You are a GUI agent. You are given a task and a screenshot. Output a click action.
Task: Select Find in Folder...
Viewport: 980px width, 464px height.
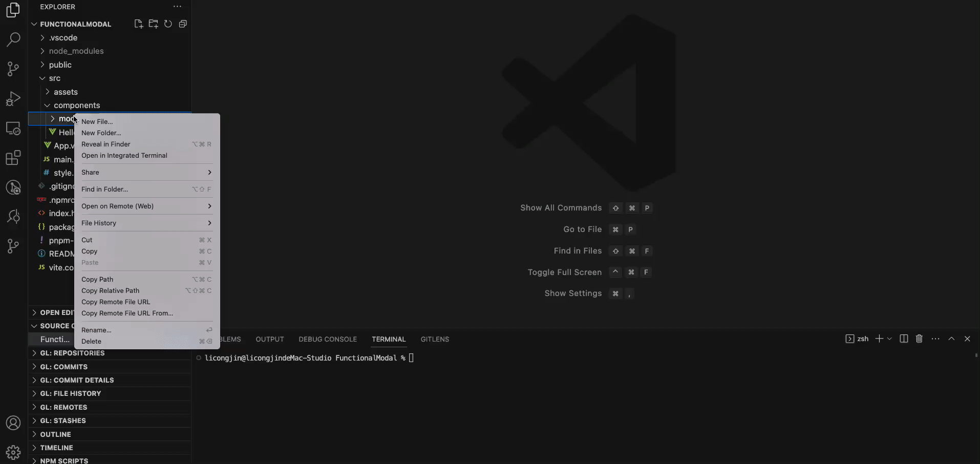147,189
